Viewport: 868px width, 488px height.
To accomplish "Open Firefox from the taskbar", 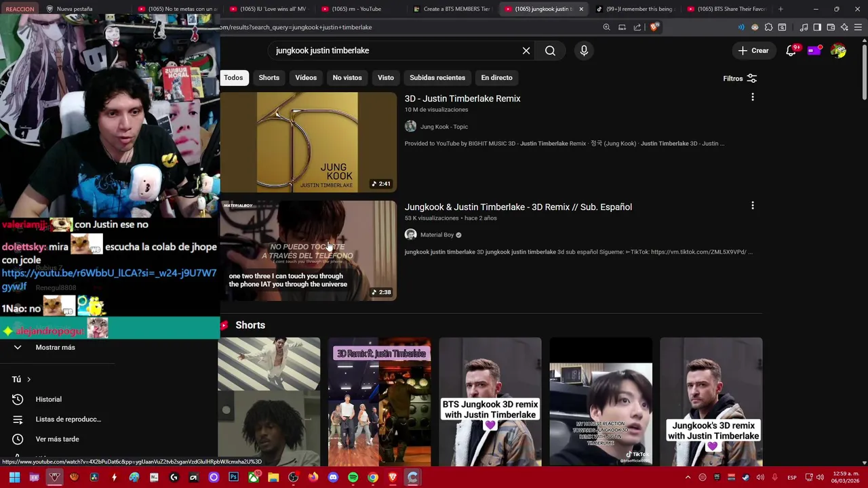I will pyautogui.click(x=313, y=478).
